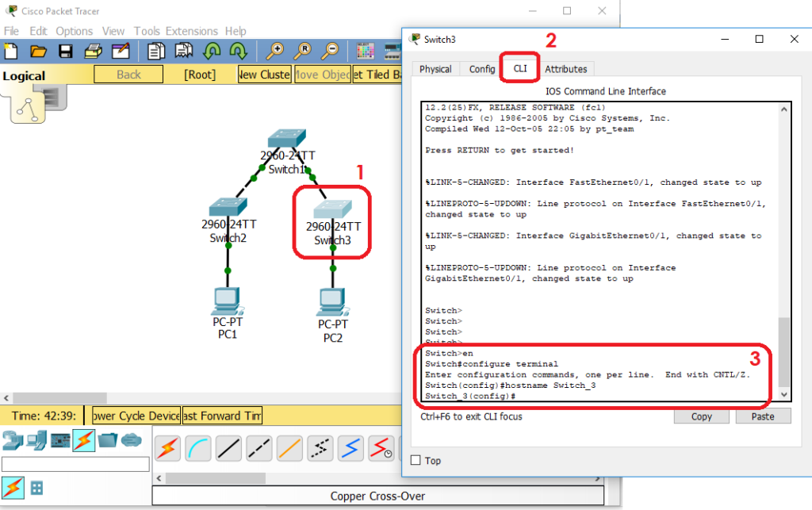Choose the Phone line cable
This screenshot has height=510, width=812.
[x=320, y=448]
